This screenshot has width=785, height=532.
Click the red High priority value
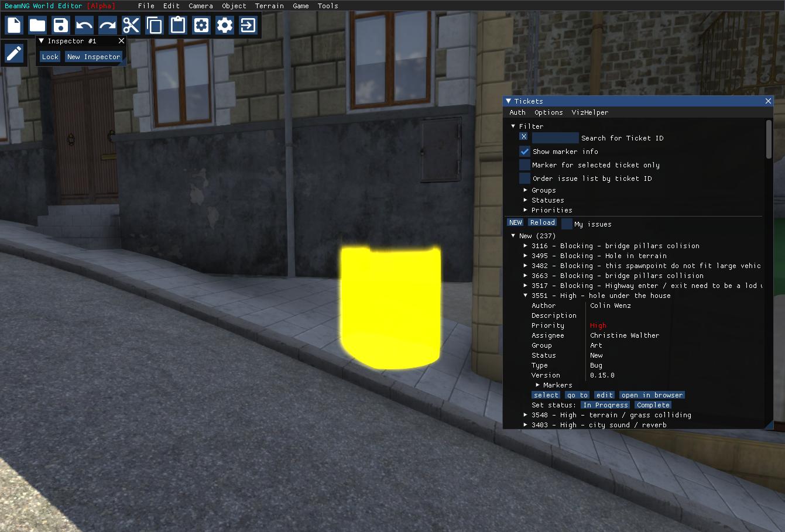click(x=598, y=325)
